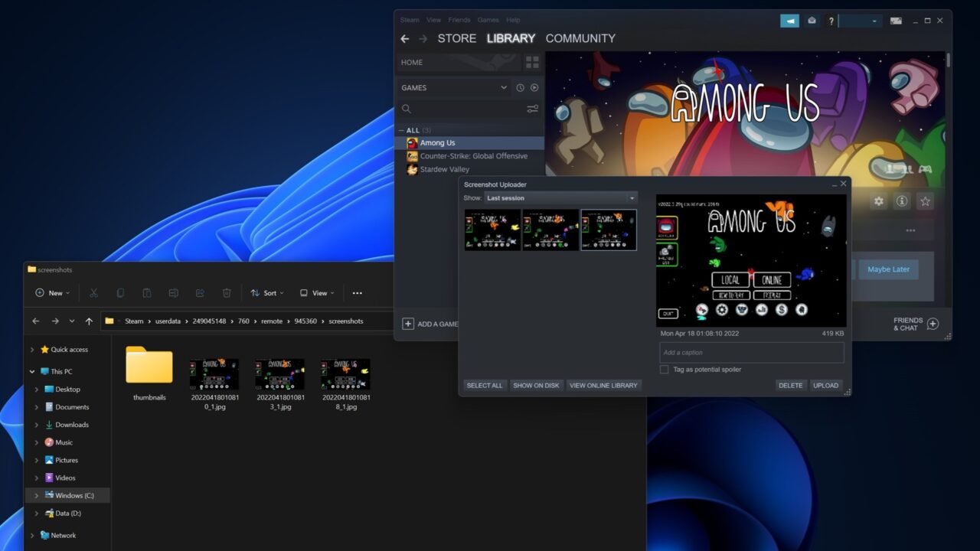Viewport: 980px width, 551px height.
Task: Switch to the COMMUNITY tab
Action: tap(580, 38)
